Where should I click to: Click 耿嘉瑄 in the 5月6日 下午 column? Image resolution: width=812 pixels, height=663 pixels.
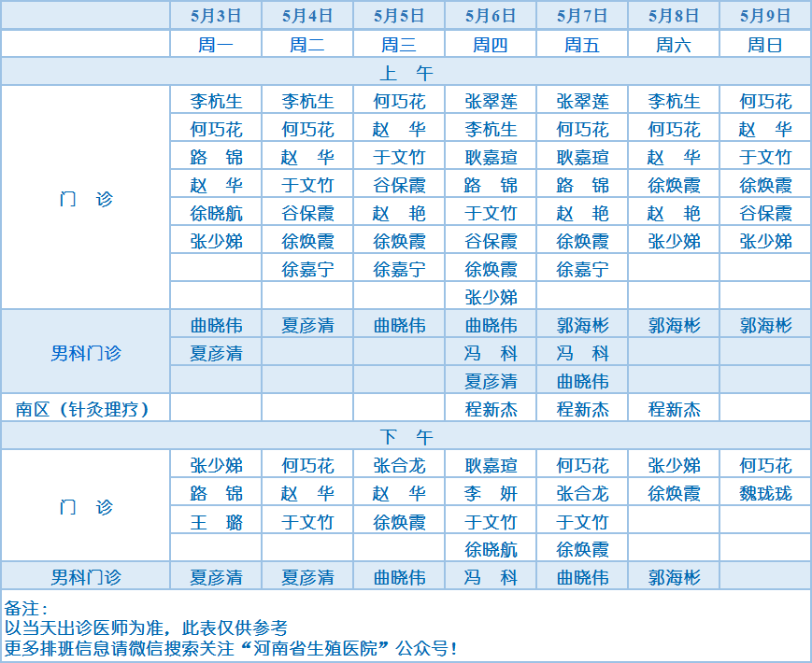point(491,465)
